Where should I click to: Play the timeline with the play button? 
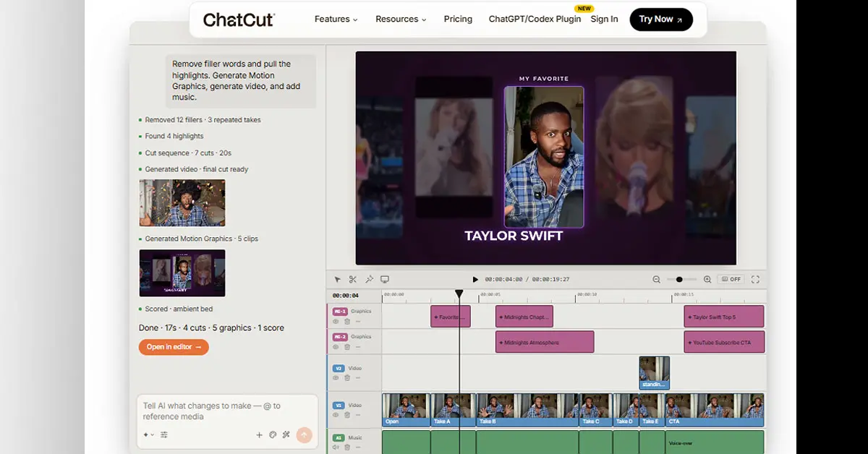(x=475, y=279)
